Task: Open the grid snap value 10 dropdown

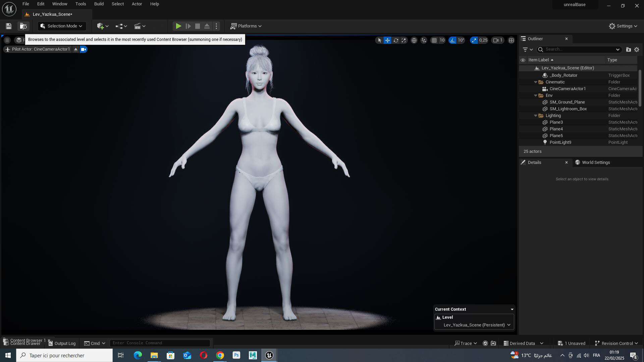Action: click(x=442, y=40)
